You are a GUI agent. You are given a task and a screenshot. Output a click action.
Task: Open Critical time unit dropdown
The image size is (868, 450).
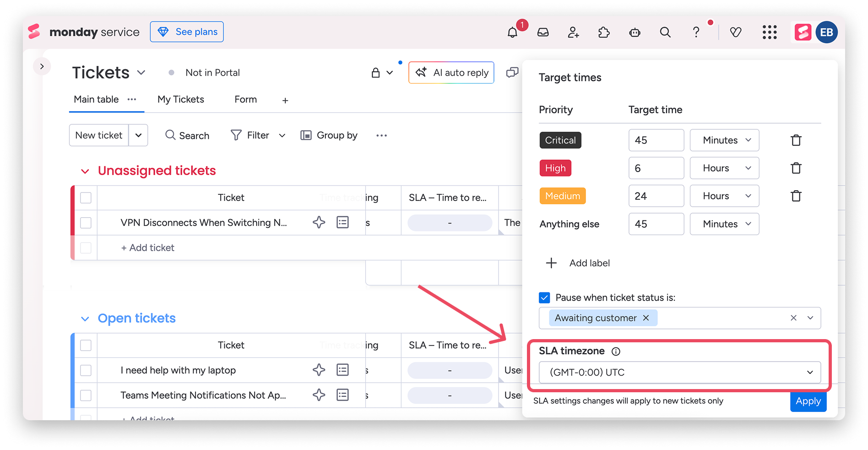[x=724, y=140]
